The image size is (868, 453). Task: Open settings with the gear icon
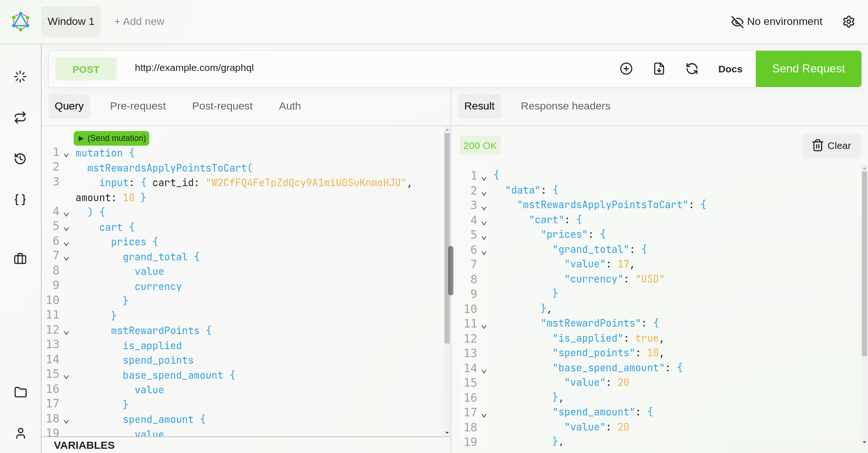pyautogui.click(x=848, y=22)
